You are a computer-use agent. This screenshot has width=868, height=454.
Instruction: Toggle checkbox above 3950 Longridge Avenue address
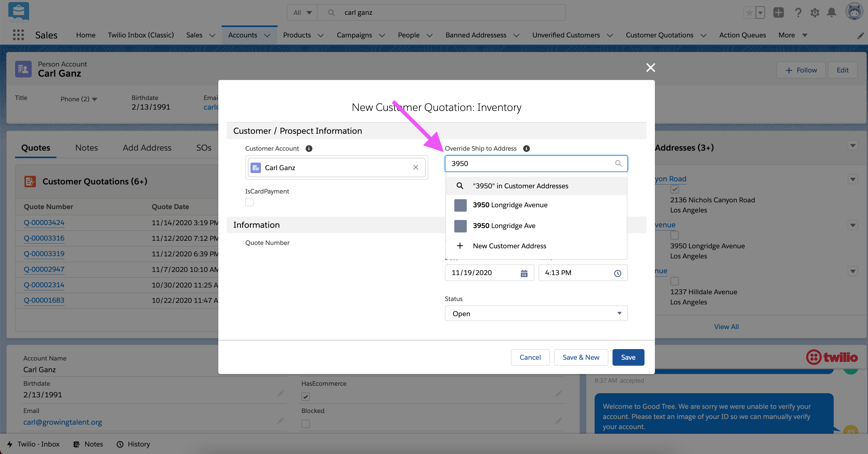(675, 235)
